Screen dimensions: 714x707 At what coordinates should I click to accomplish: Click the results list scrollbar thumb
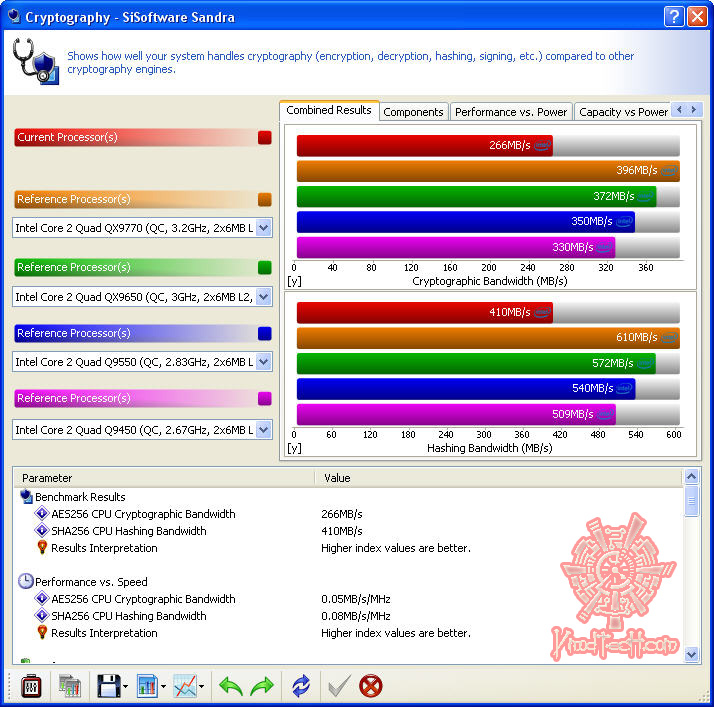[691, 501]
